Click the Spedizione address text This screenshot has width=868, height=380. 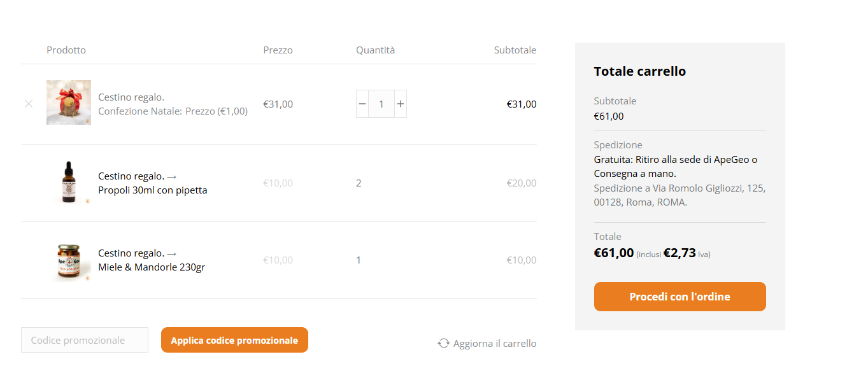click(x=679, y=195)
